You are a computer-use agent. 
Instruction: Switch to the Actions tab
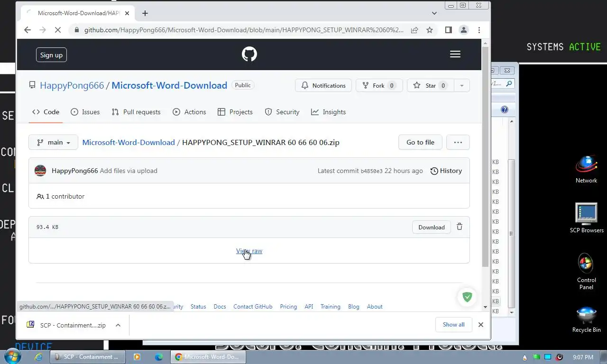click(x=189, y=112)
